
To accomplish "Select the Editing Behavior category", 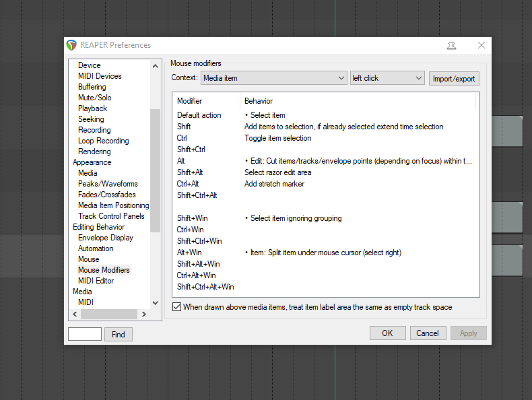I will [99, 227].
